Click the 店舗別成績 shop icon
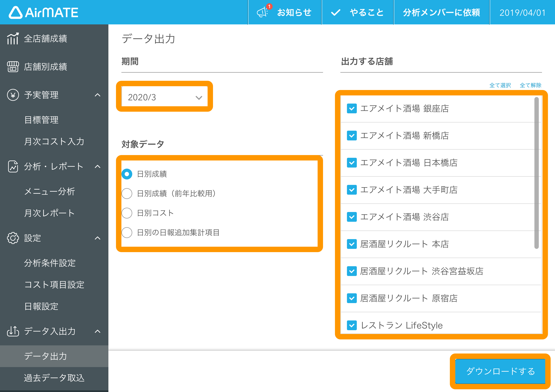The width and height of the screenshot is (555, 392). pyautogui.click(x=13, y=67)
